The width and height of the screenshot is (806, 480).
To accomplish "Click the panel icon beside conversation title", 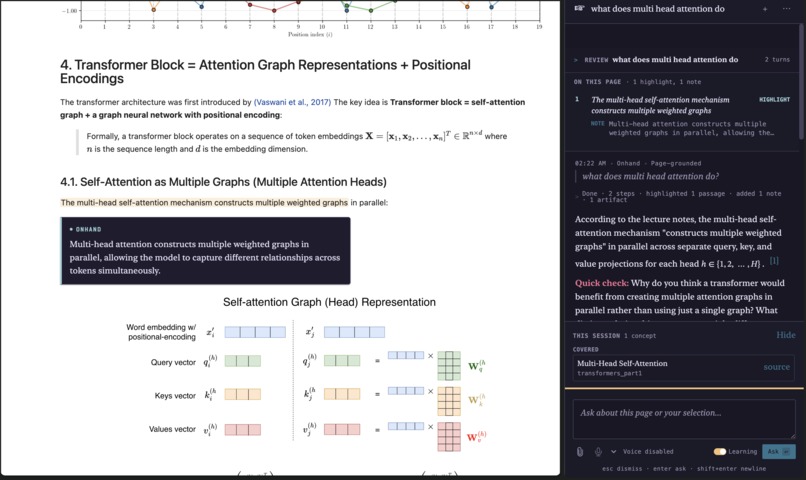I will 579,9.
